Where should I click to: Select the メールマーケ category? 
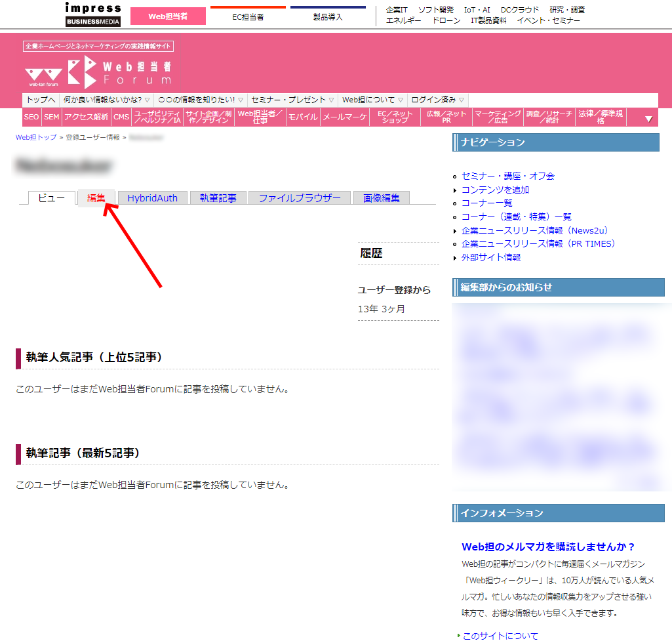coord(345,117)
